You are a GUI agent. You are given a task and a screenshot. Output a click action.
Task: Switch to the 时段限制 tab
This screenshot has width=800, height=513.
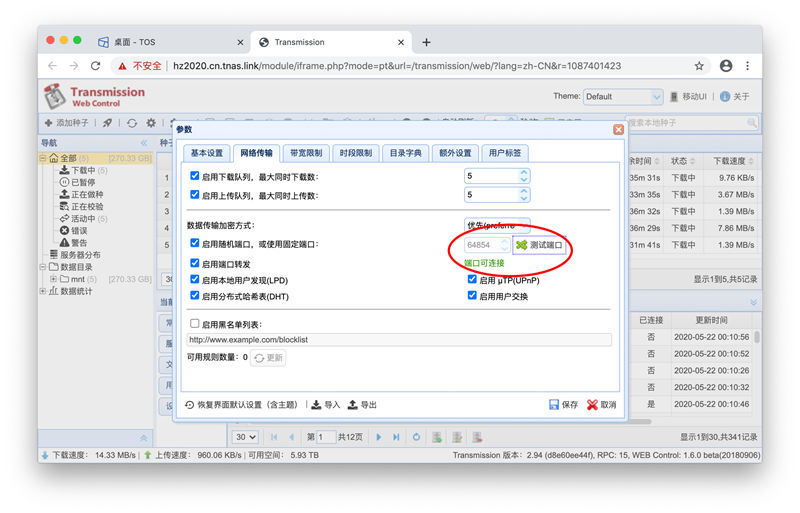(x=356, y=153)
